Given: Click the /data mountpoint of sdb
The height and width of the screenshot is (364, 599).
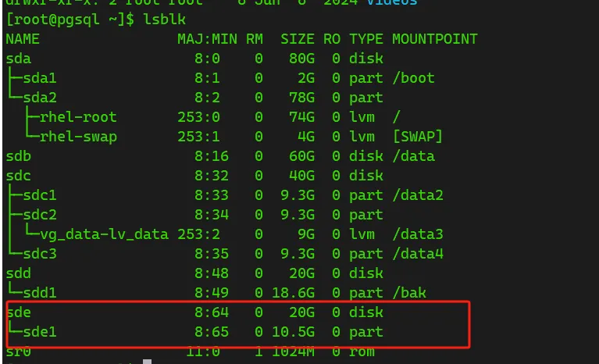Looking at the screenshot, I should click(x=413, y=156).
